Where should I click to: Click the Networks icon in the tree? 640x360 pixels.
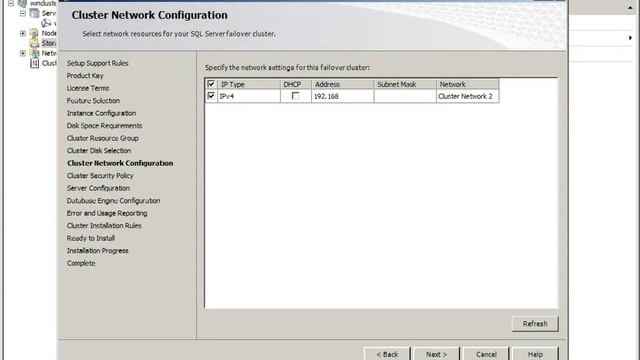[35, 53]
